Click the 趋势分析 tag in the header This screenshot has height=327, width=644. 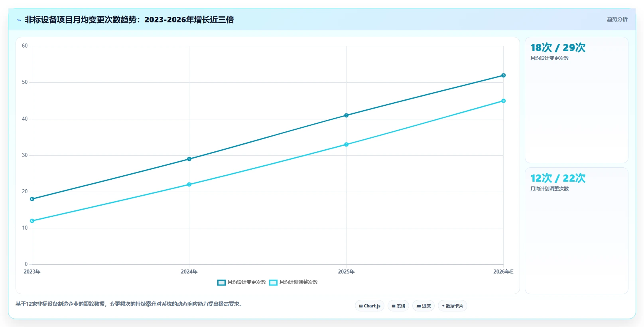pos(617,19)
